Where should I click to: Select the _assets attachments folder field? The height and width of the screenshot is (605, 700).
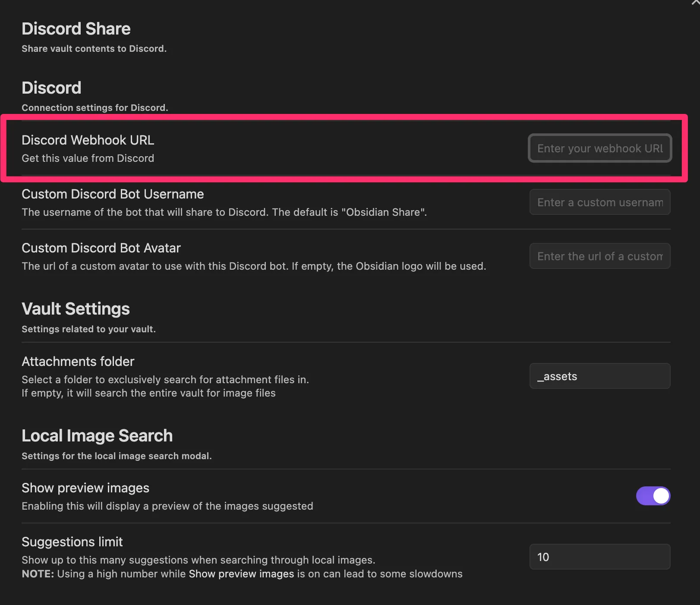pos(599,376)
